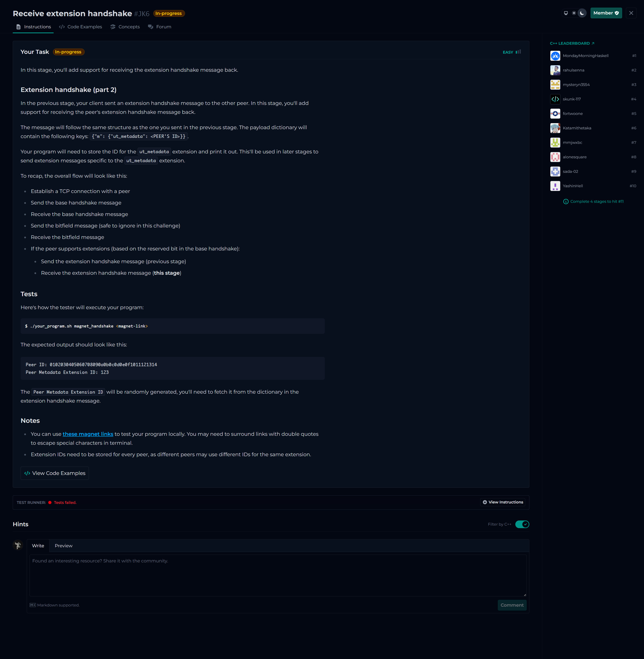Click View Code Examples button
644x659 pixels.
pyautogui.click(x=55, y=473)
